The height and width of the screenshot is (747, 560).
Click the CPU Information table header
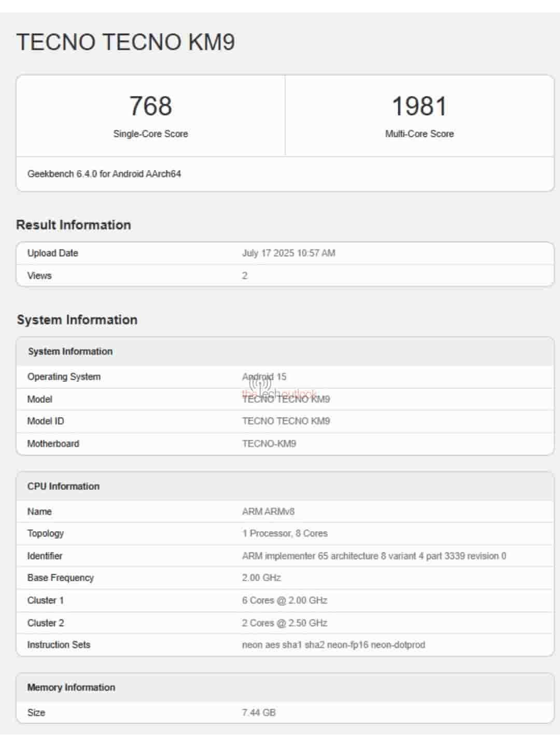(63, 486)
